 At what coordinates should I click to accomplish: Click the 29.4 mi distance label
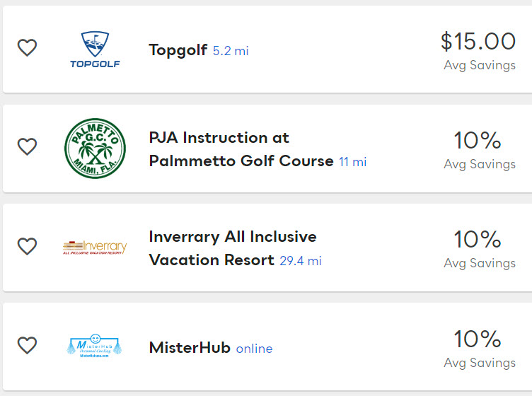[300, 261]
